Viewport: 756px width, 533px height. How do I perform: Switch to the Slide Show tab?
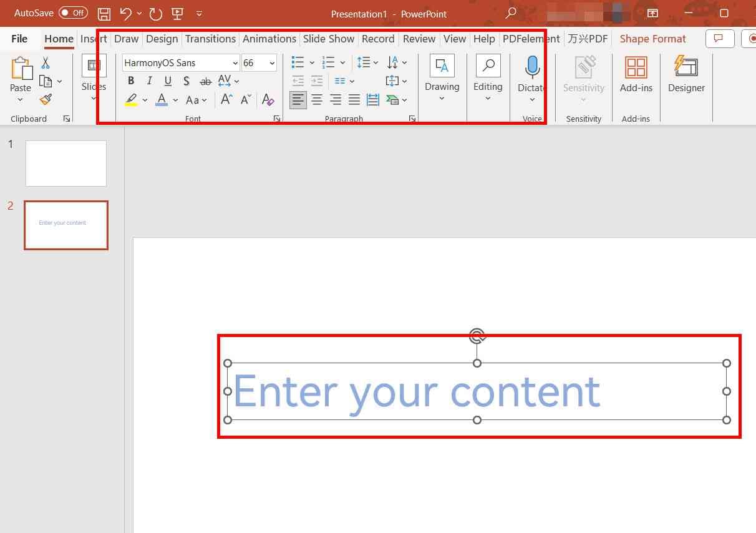329,39
